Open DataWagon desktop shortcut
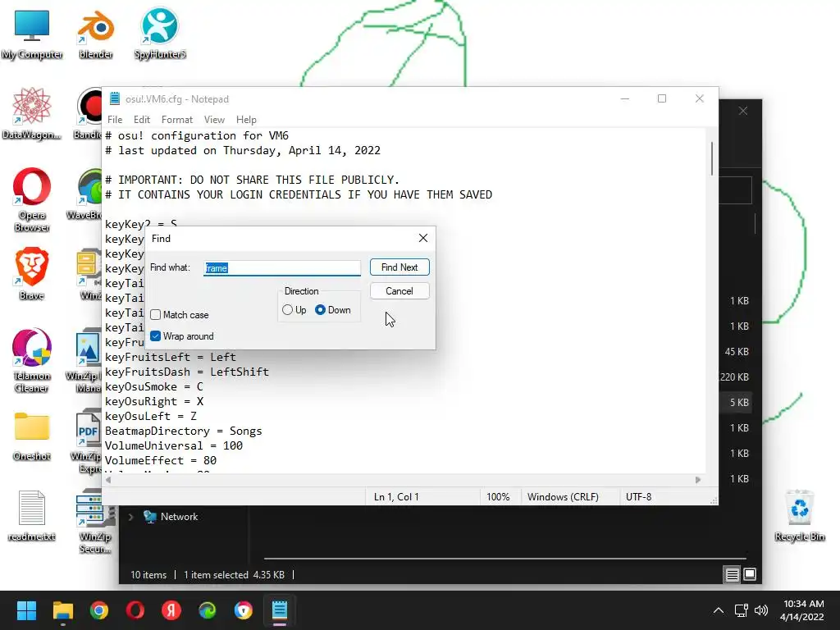Image resolution: width=840 pixels, height=630 pixels. click(x=32, y=114)
